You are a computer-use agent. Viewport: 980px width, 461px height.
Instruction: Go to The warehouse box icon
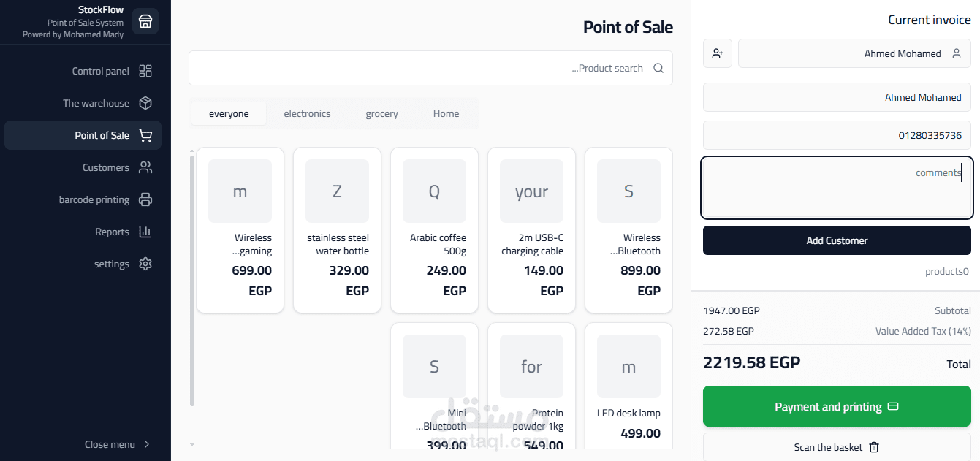145,103
